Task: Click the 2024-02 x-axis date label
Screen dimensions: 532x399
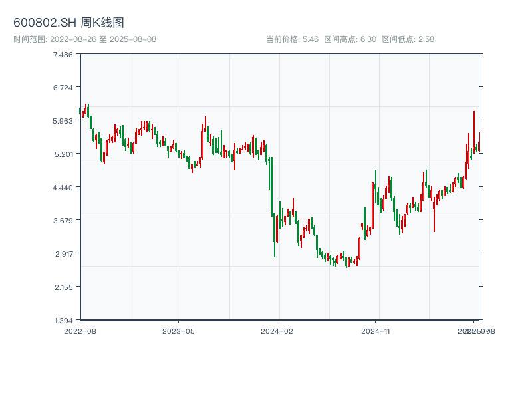Action: (x=277, y=331)
